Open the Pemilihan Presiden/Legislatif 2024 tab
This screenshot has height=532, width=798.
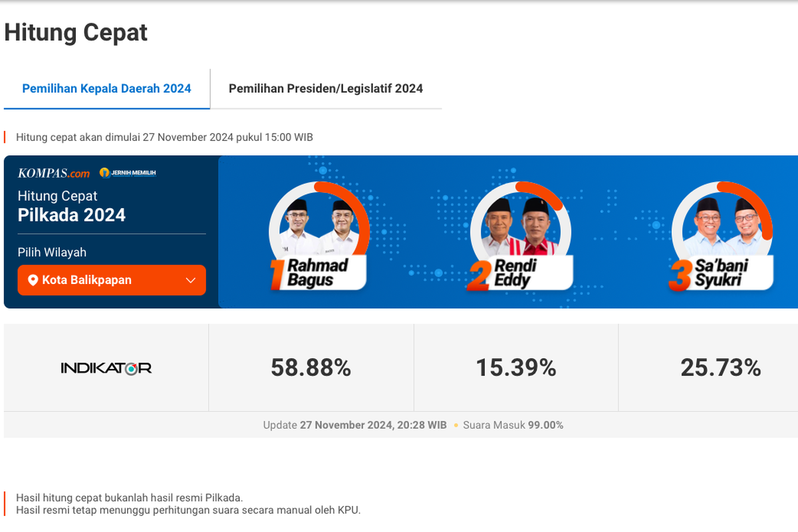326,88
